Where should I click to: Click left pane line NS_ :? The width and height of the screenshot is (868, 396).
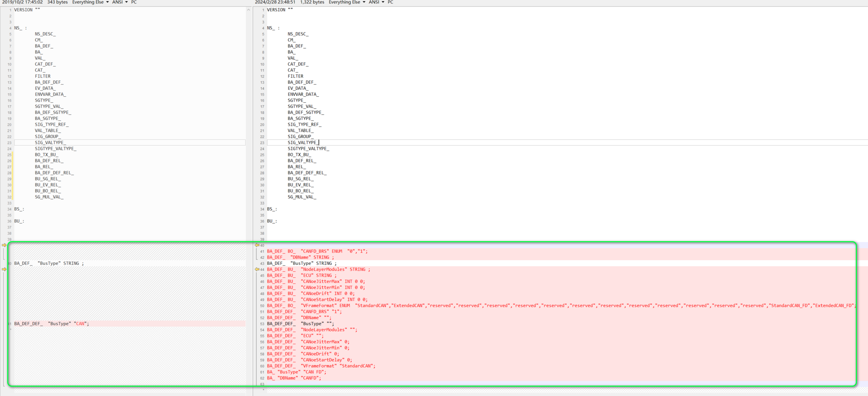[x=21, y=28]
